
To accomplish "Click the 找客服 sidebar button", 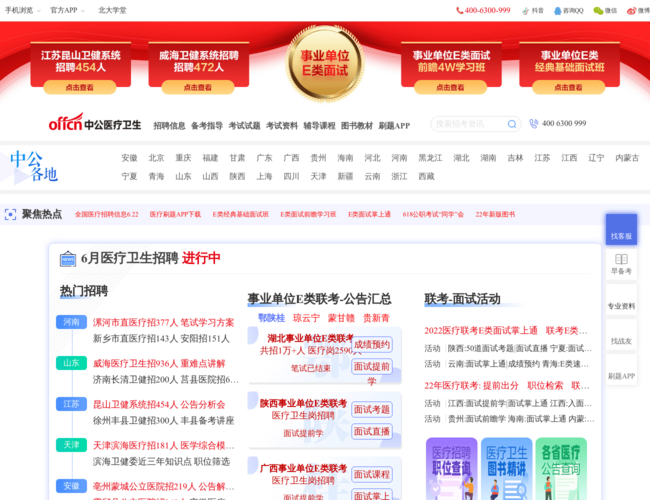I will tap(621, 229).
